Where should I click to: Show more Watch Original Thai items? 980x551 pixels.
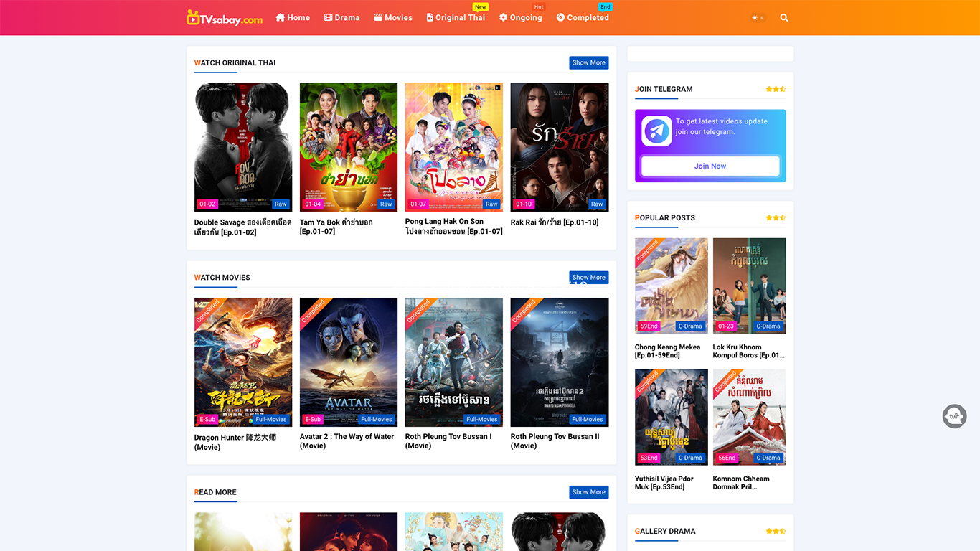click(588, 63)
